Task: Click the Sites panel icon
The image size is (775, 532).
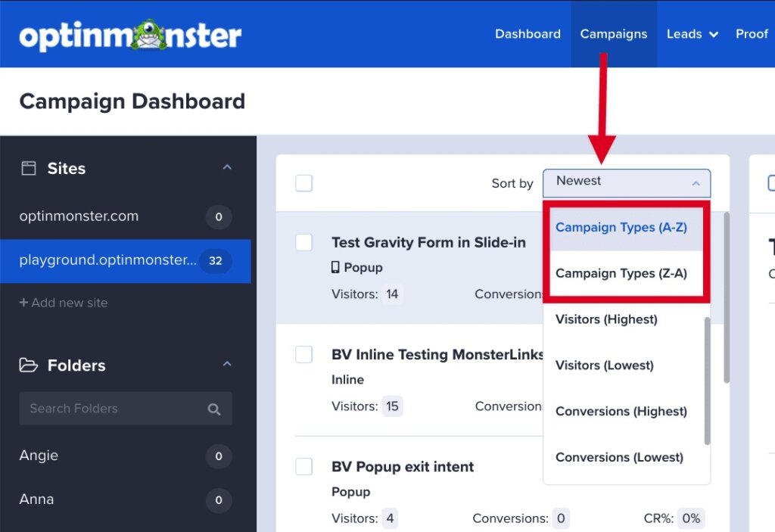Action: point(27,168)
